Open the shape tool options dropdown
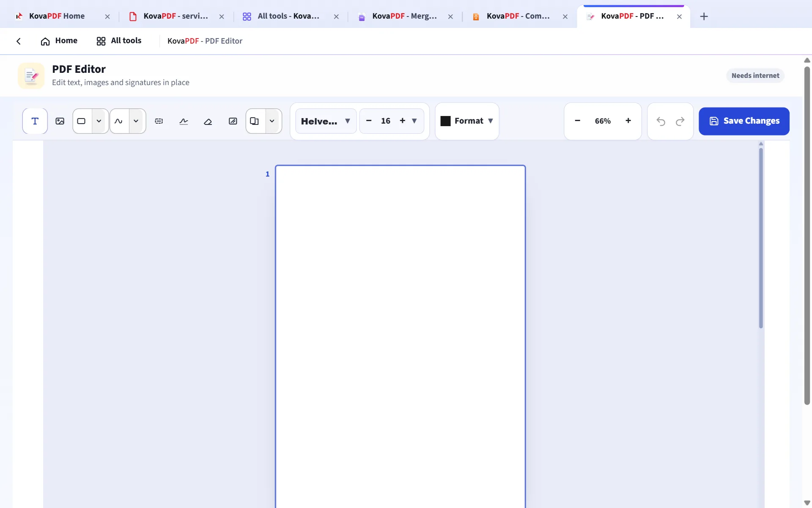The image size is (812, 508). click(99, 121)
